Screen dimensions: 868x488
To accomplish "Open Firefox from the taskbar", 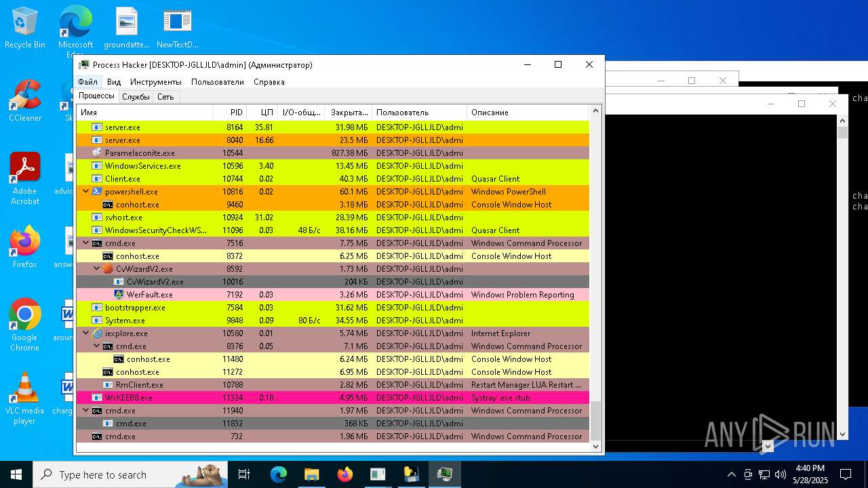I will 344,474.
